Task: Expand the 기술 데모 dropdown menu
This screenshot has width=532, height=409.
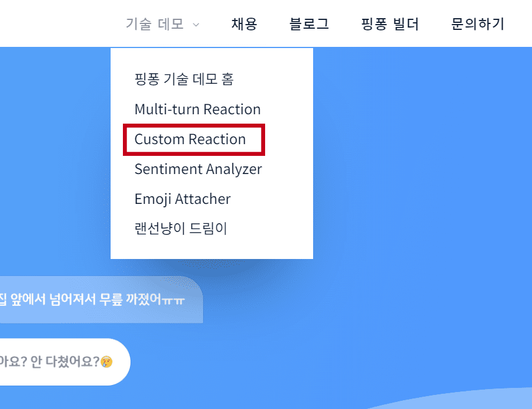Action: click(162, 24)
